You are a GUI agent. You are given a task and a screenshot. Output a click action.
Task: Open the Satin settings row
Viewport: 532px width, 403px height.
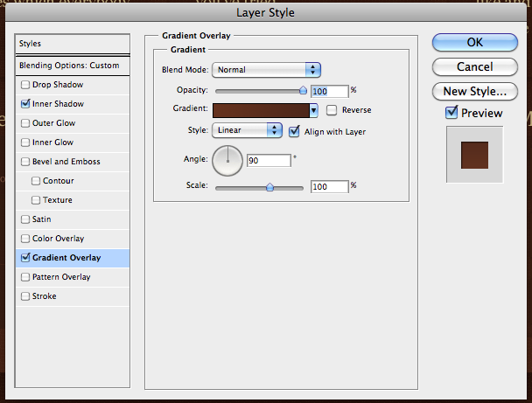pyautogui.click(x=73, y=219)
